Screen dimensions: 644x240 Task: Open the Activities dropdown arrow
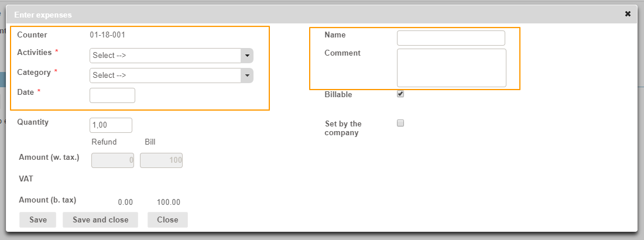point(247,56)
